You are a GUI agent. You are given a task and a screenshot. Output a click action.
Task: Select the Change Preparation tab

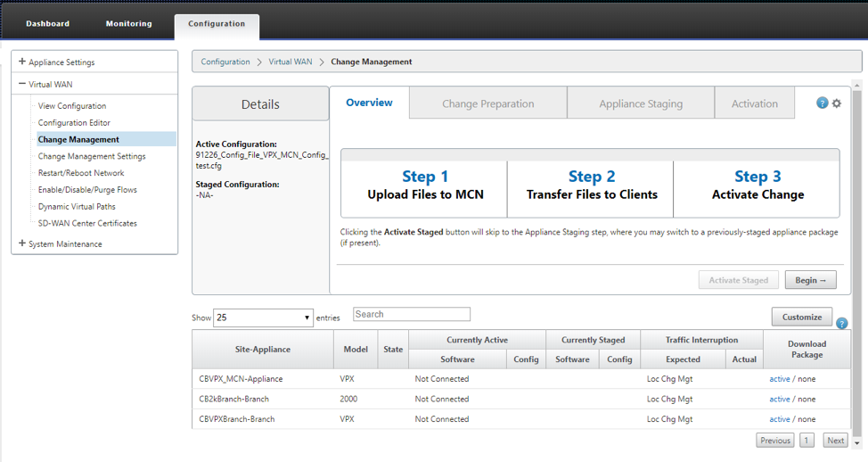click(487, 103)
